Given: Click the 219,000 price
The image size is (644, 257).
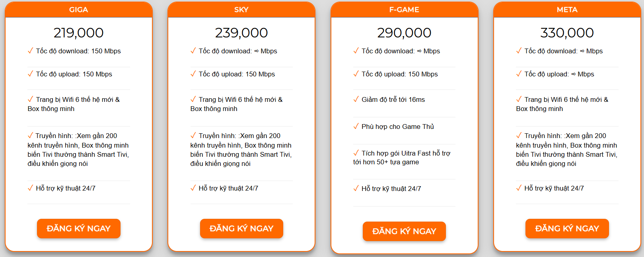Looking at the screenshot, I should tap(79, 33).
